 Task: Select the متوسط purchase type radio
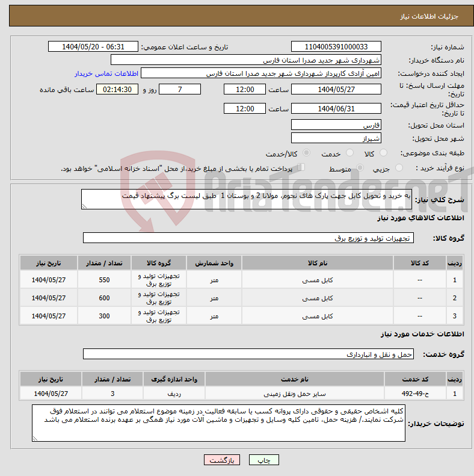pos(360,167)
